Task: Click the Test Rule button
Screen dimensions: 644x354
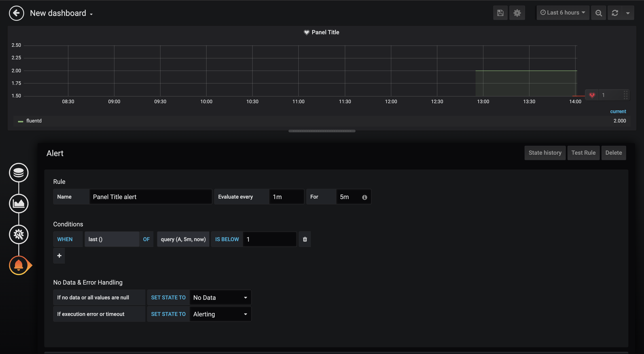Action: [583, 153]
